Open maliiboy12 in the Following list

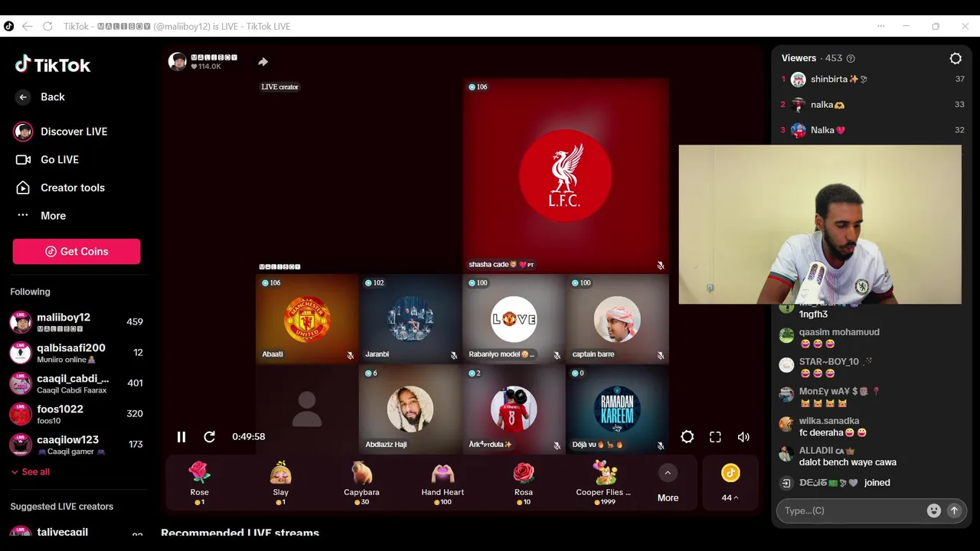[77, 322]
